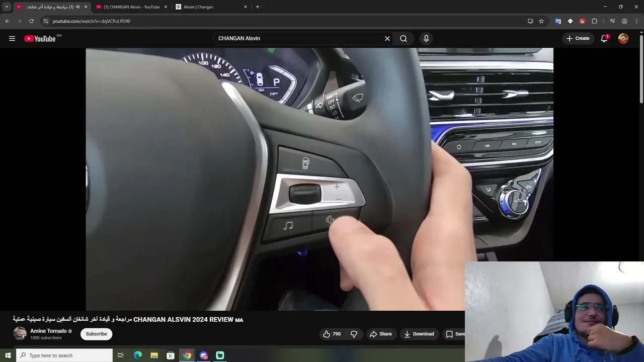Subscribe to Amine Tornado

pos(96,334)
